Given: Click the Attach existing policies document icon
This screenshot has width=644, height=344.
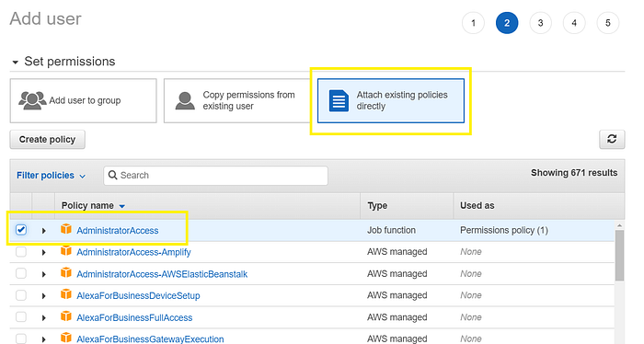Looking at the screenshot, I should pyautogui.click(x=339, y=100).
